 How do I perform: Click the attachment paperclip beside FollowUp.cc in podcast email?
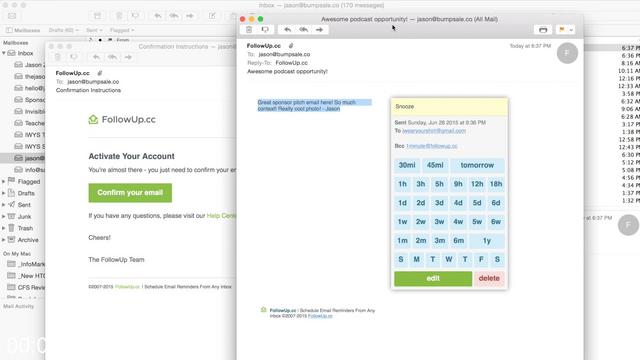pyautogui.click(x=291, y=46)
